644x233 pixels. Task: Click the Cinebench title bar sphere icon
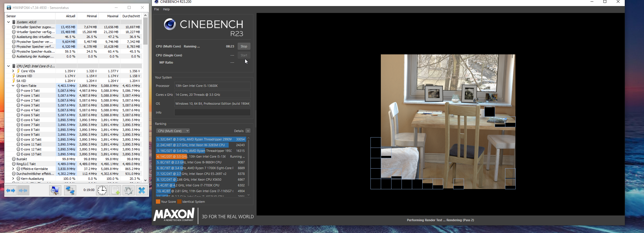pos(156,2)
